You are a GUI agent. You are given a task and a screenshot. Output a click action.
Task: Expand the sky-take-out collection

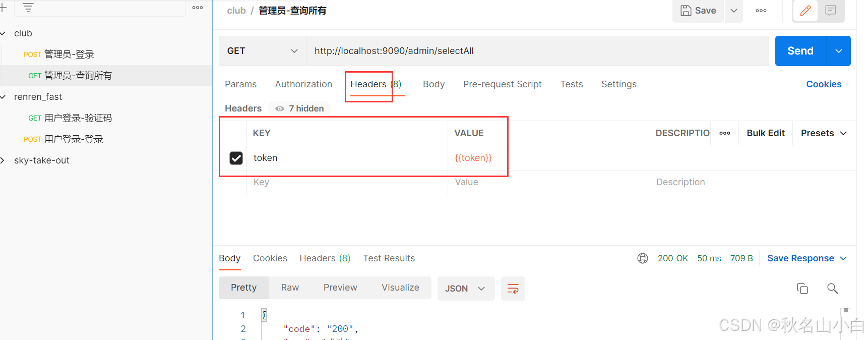click(x=3, y=160)
